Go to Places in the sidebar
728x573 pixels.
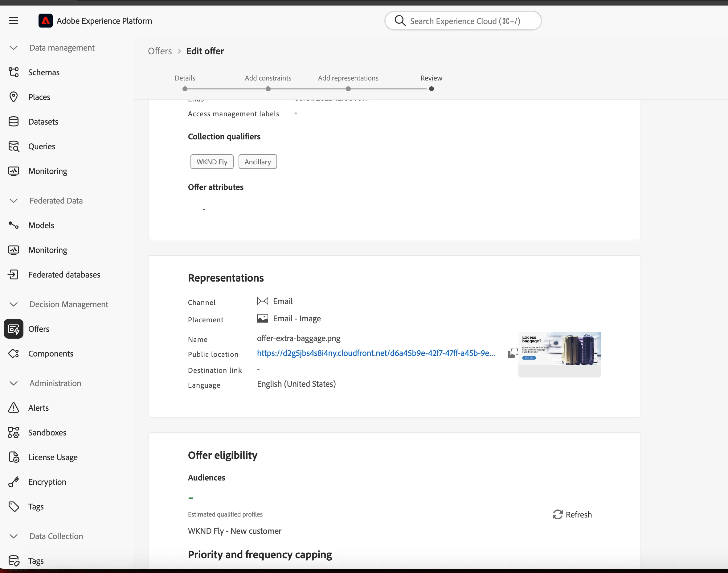[39, 97]
